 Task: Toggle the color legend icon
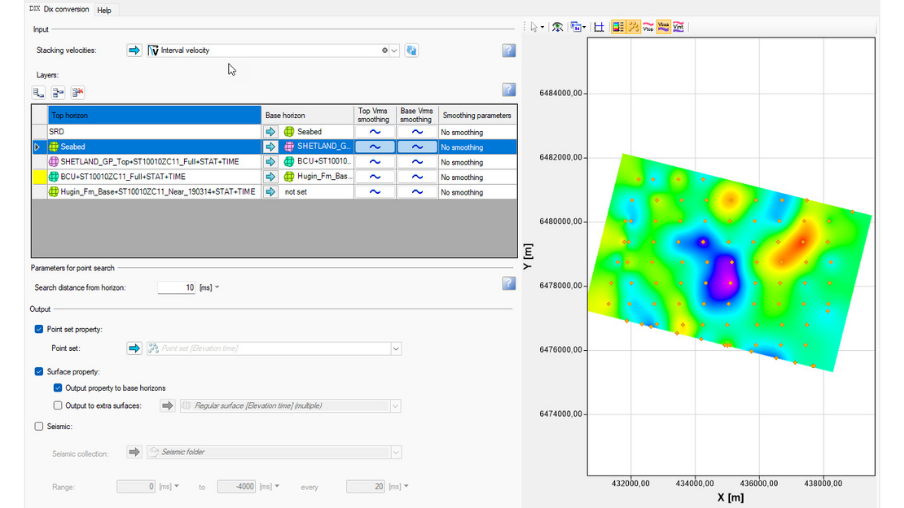click(618, 27)
